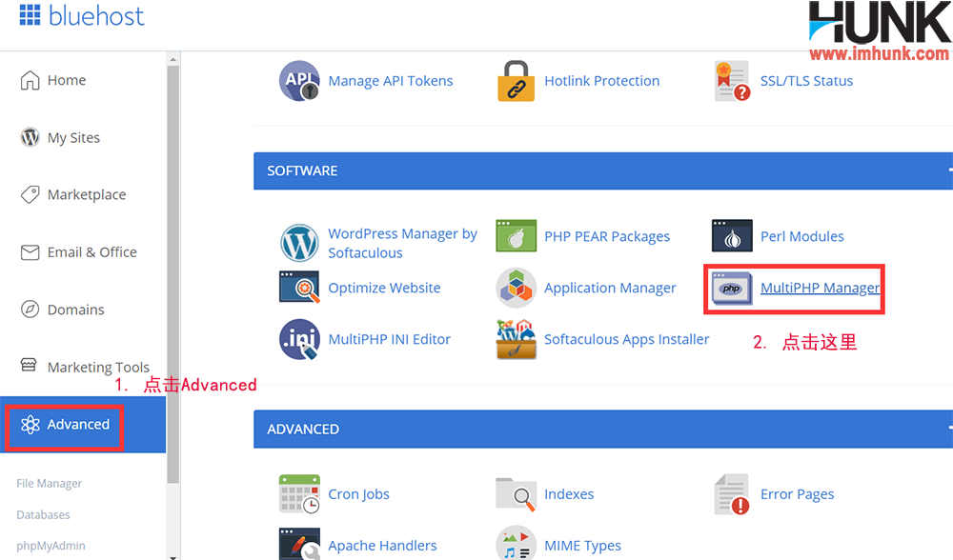This screenshot has height=560, width=953.
Task: Click the Softaculous Apps Installer box icon
Action: pyautogui.click(x=516, y=339)
